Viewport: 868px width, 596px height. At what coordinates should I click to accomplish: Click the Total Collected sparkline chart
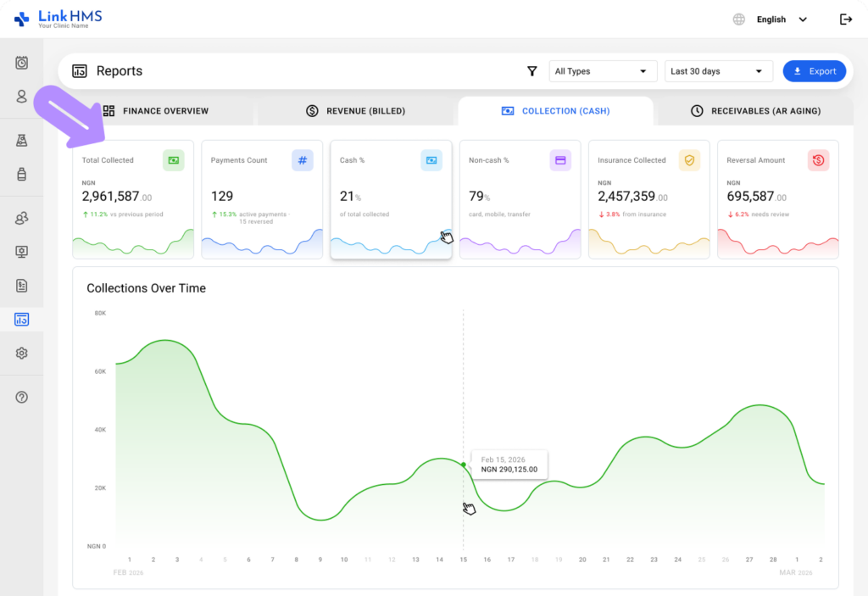(133, 243)
